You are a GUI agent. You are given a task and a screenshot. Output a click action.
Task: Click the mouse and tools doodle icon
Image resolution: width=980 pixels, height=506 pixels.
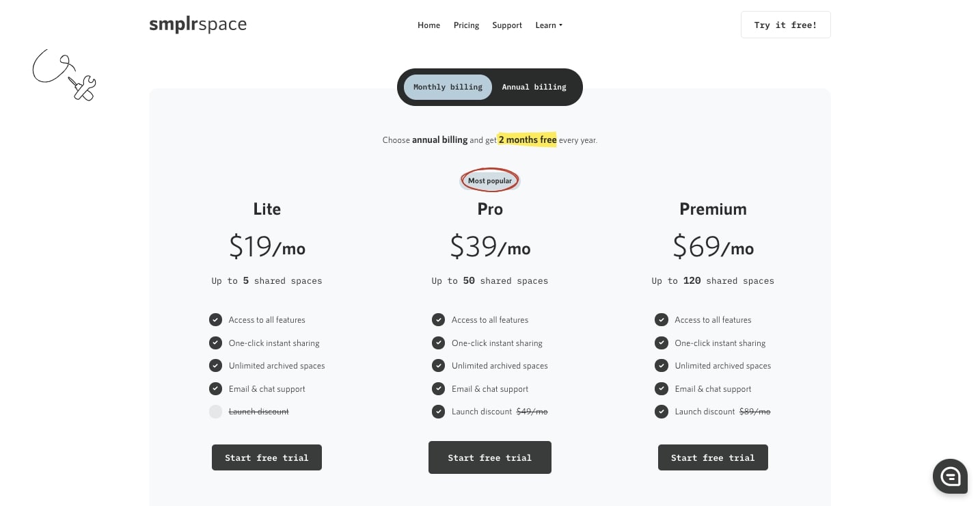tap(64, 75)
